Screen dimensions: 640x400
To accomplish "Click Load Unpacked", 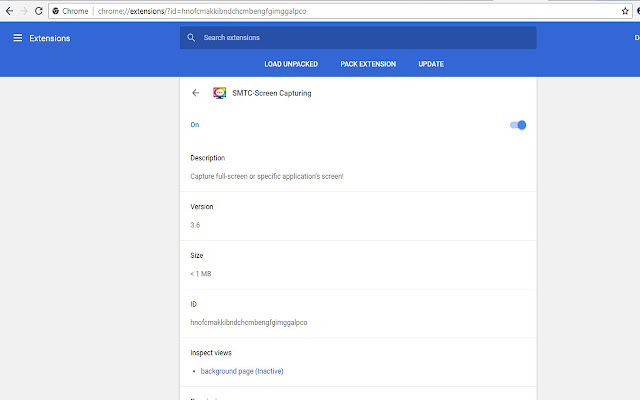I will pyautogui.click(x=291, y=64).
